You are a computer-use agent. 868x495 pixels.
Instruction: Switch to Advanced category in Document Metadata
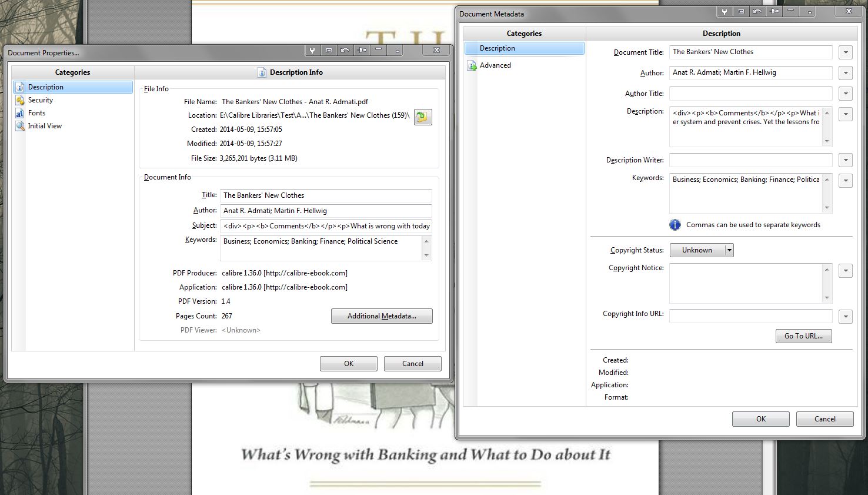525,65
